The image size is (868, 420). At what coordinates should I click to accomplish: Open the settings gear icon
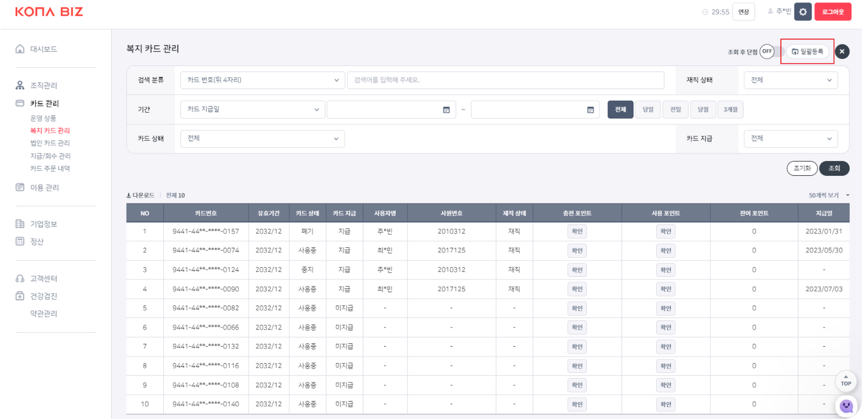point(803,12)
